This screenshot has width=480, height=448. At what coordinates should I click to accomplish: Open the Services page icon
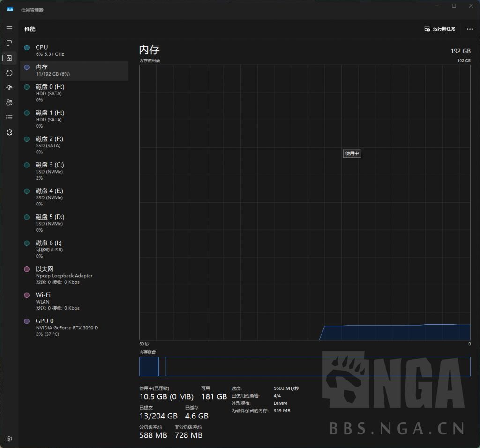pos(9,132)
